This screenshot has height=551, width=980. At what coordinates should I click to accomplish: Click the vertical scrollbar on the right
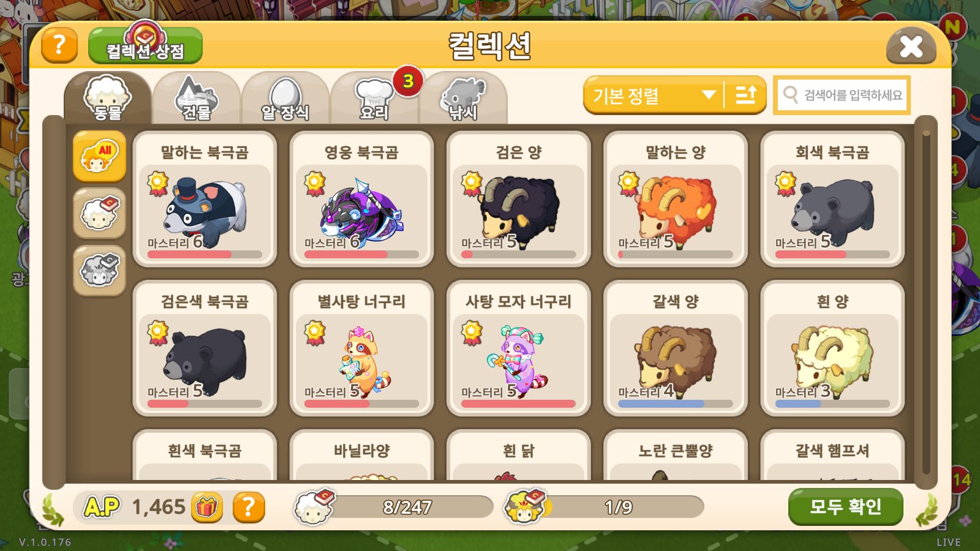pyautogui.click(x=926, y=302)
